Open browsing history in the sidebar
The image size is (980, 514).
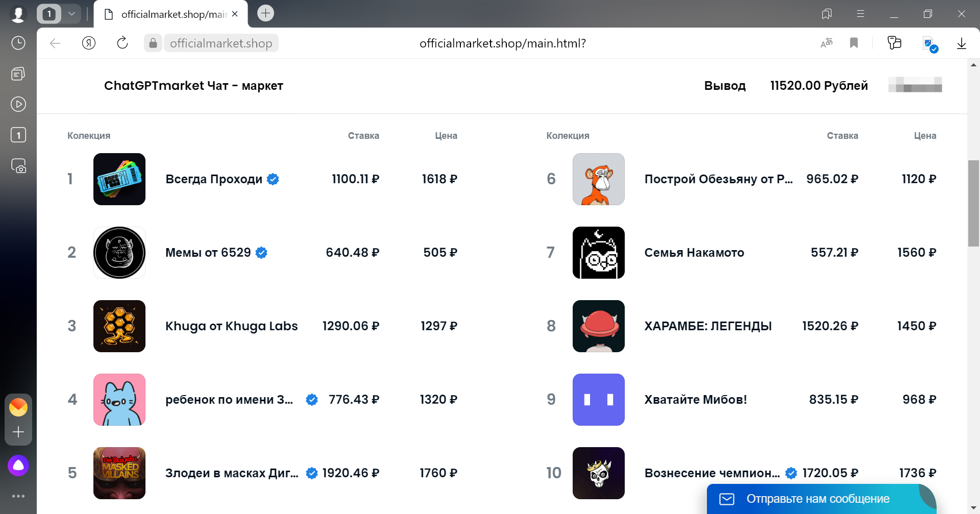point(18,43)
